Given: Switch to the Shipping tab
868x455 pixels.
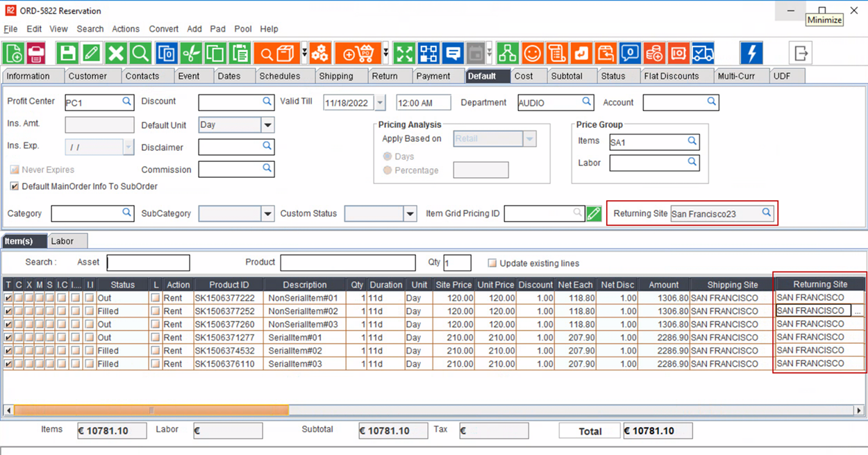Looking at the screenshot, I should (x=336, y=76).
